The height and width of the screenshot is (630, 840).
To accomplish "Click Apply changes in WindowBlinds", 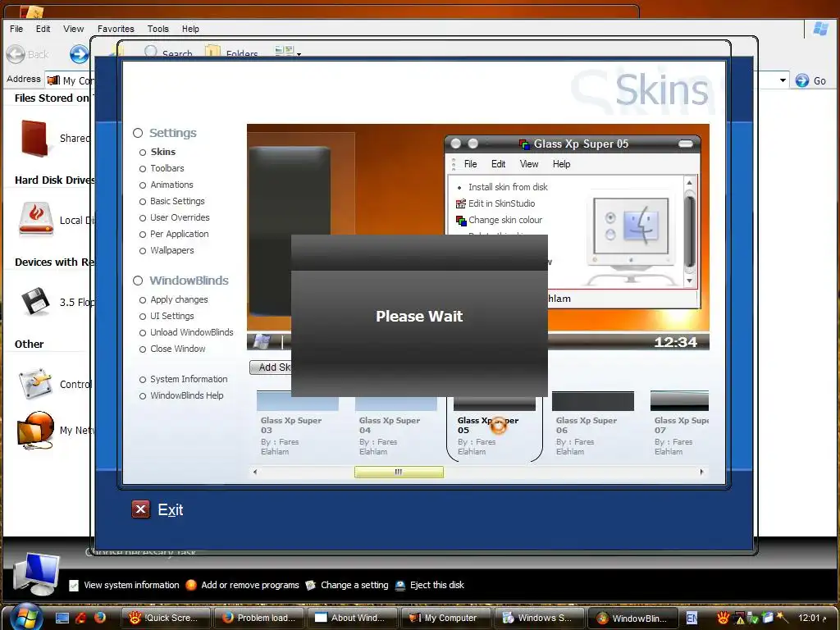I will [x=179, y=300].
